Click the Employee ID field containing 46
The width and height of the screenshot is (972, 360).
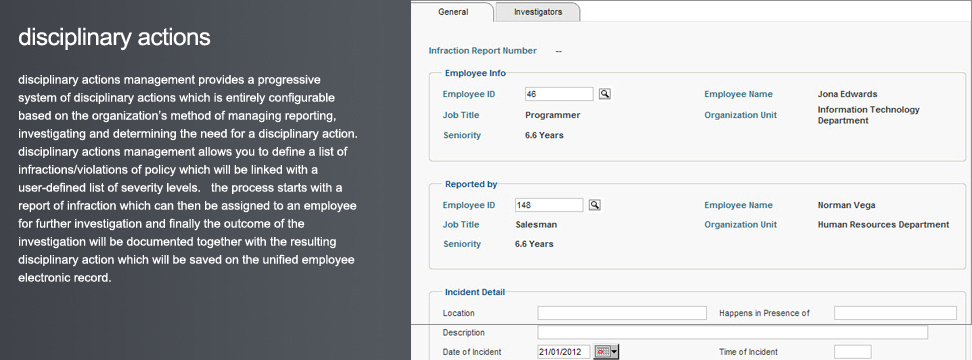tap(559, 94)
